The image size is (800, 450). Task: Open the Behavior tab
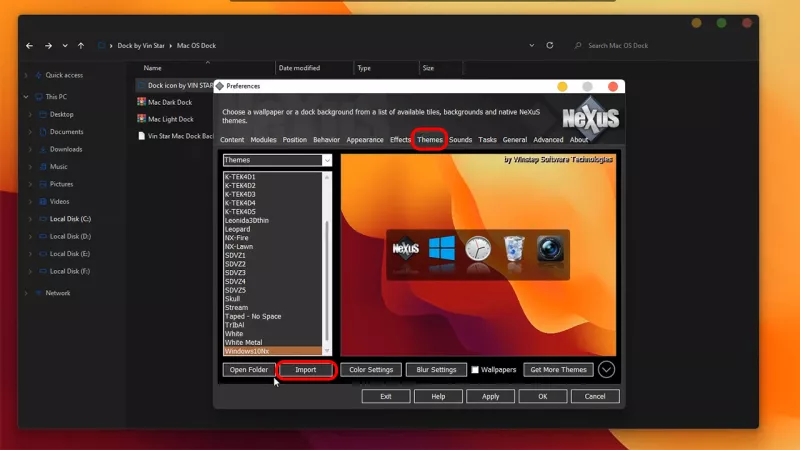pos(327,139)
